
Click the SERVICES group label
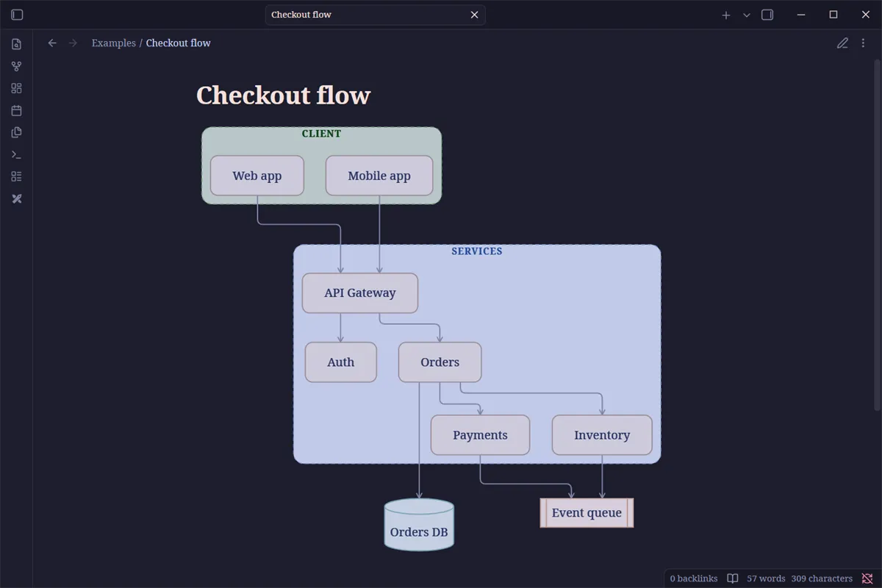tap(477, 251)
